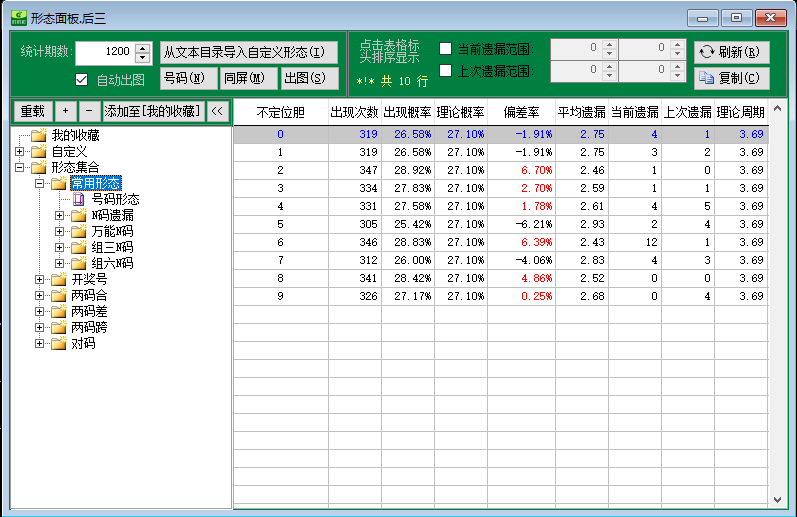The height and width of the screenshot is (517, 797).
Task: Sort by 偏差率 column header
Action: click(x=521, y=112)
